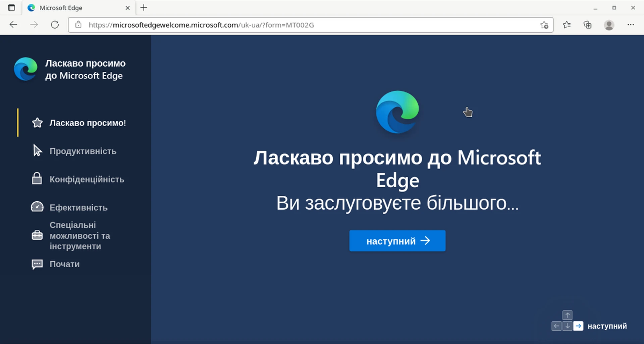This screenshot has height=344, width=644.
Task: Click the browser Forward arrow
Action: point(34,24)
